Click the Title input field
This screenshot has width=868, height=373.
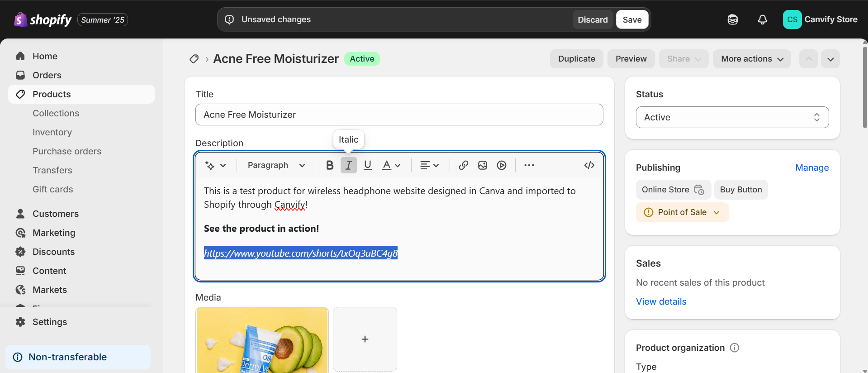399,115
